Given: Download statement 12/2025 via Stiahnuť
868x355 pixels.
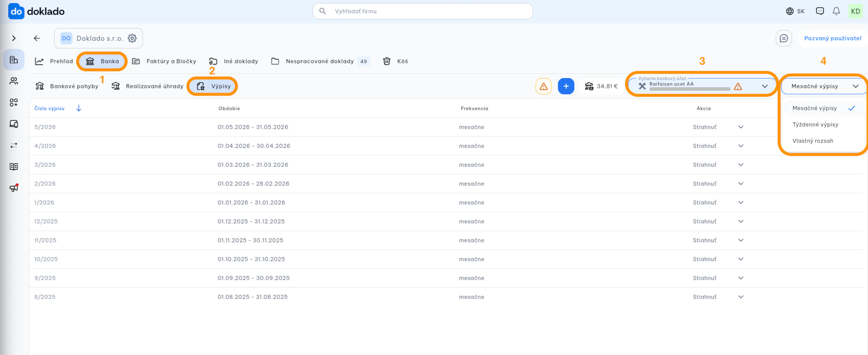Looking at the screenshot, I should pos(705,221).
